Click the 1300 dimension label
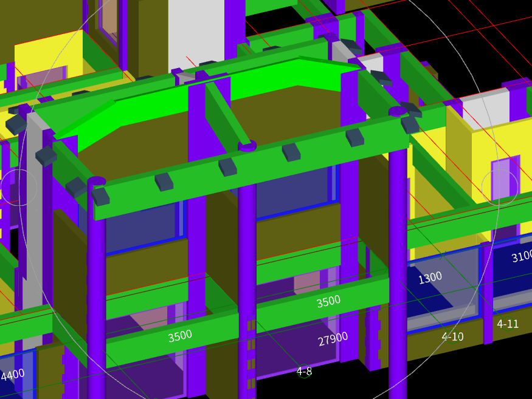532x399 pixels. 430,278
